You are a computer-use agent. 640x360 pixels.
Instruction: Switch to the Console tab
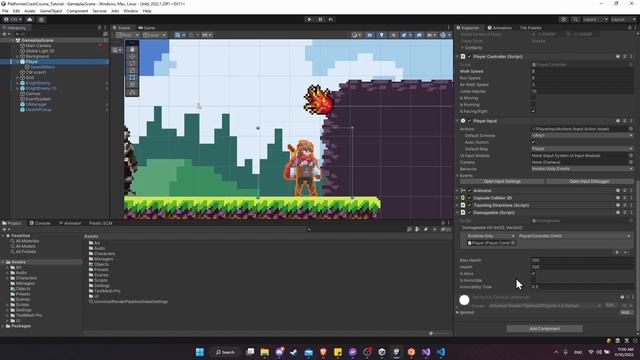pyautogui.click(x=40, y=223)
